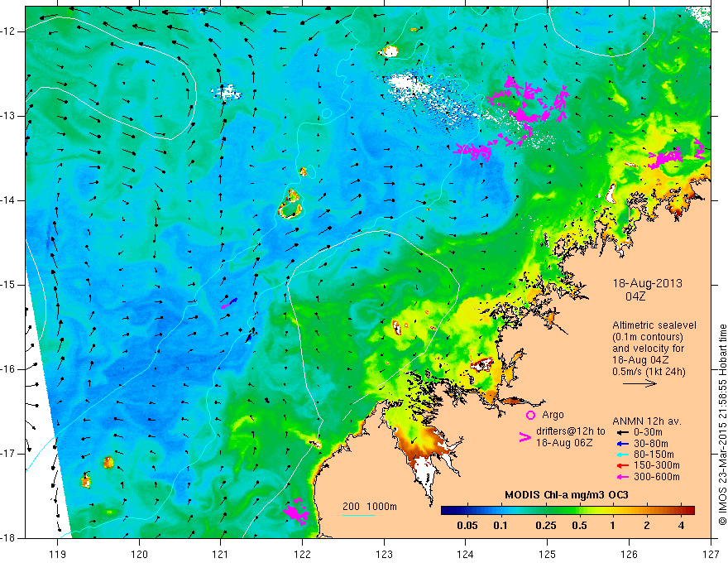Click the 'Argo' legend label

click(553, 415)
